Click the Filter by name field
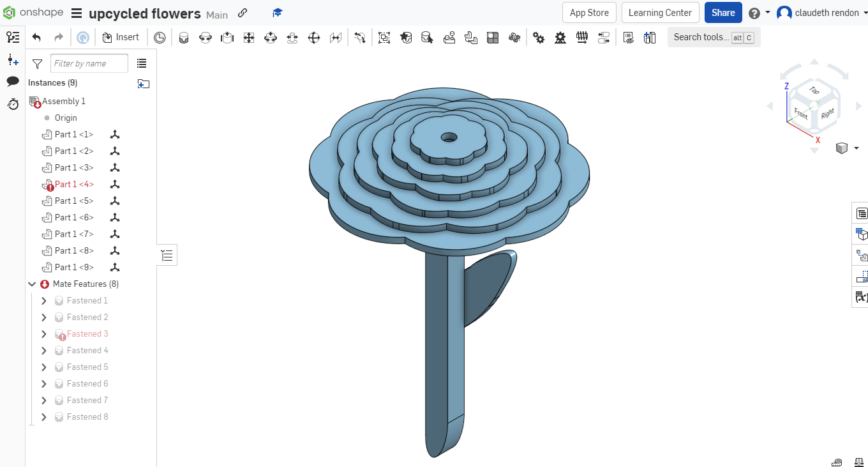This screenshot has height=467, width=868. pyautogui.click(x=89, y=63)
